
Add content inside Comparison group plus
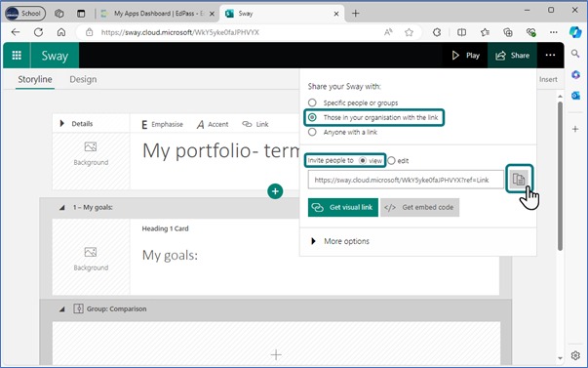pyautogui.click(x=276, y=354)
